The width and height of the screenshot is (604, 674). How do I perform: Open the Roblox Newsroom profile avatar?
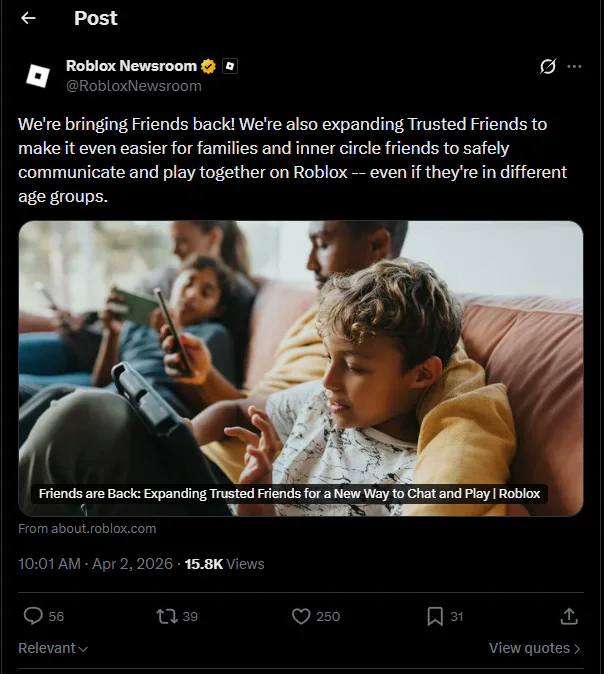click(38, 76)
